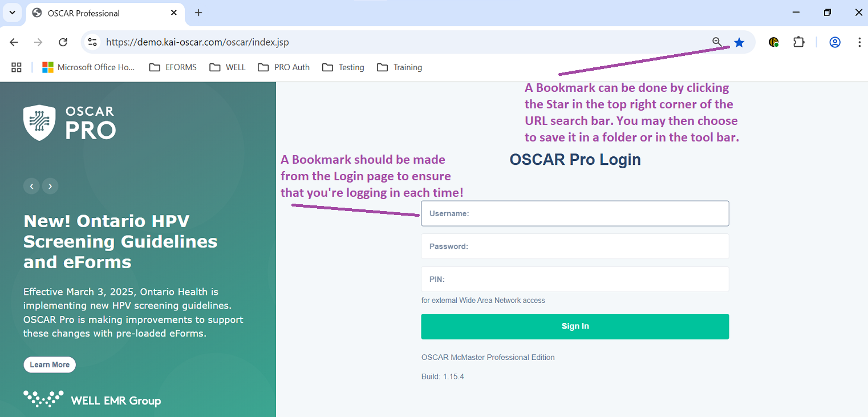The height and width of the screenshot is (417, 868).
Task: Open the round extension icon beside the star
Action: tap(774, 42)
